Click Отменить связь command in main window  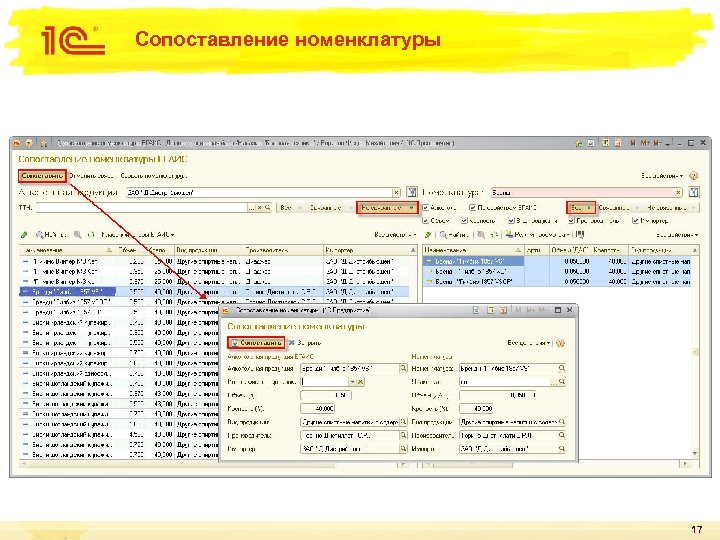[91, 176]
